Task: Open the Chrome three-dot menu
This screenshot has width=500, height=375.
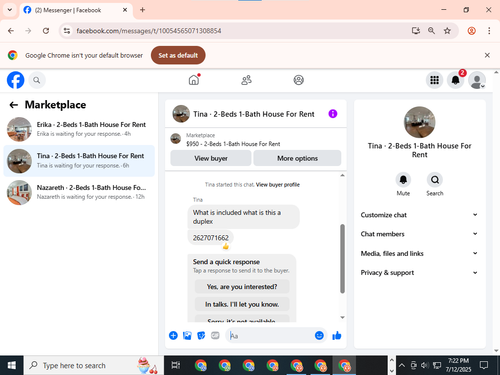Action: (489, 31)
